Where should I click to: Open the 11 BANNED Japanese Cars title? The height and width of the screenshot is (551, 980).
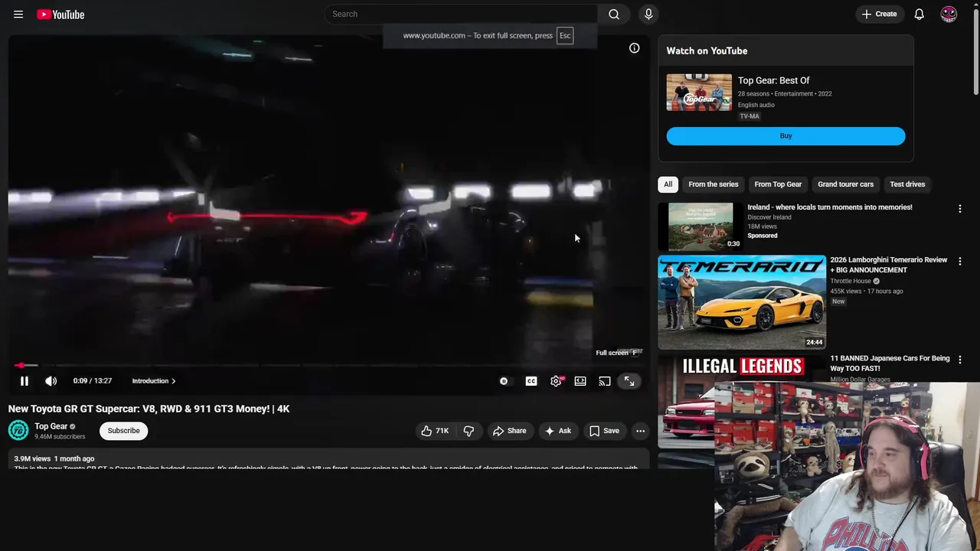click(890, 364)
